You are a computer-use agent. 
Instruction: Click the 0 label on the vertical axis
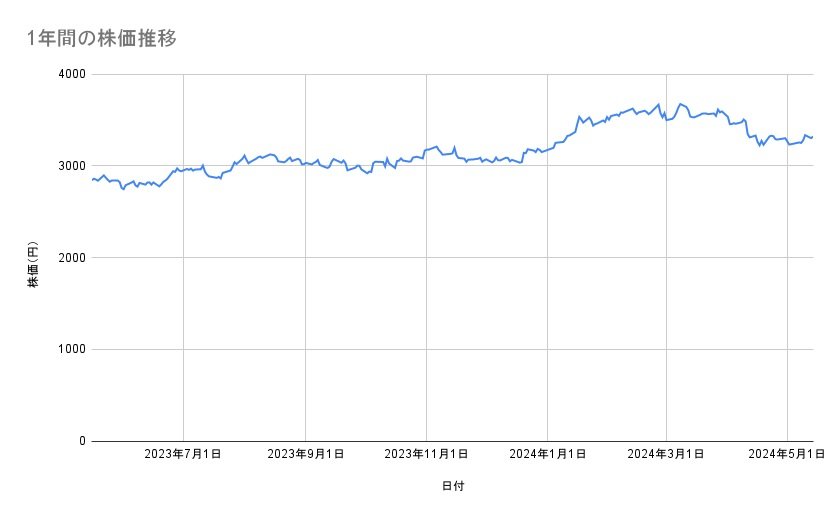82,441
